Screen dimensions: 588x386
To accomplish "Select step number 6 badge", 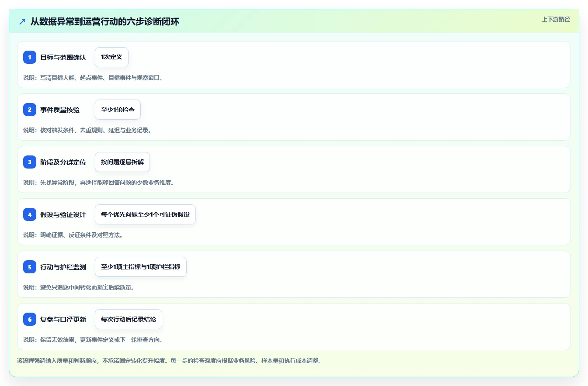I will [30, 319].
